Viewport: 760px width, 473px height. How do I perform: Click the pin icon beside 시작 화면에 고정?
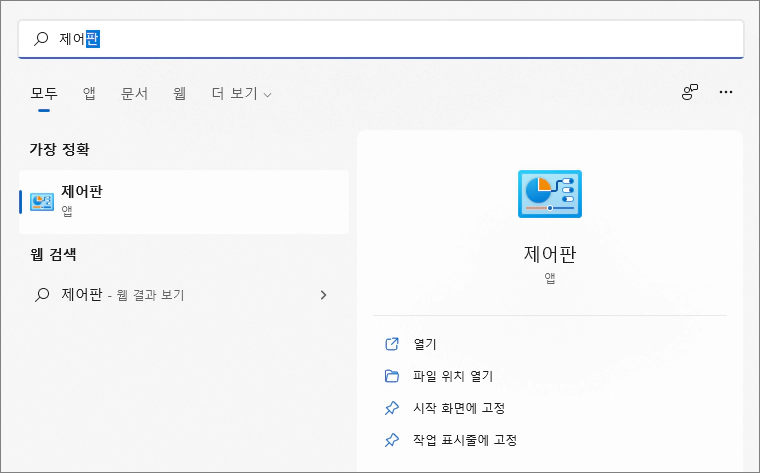pos(392,408)
